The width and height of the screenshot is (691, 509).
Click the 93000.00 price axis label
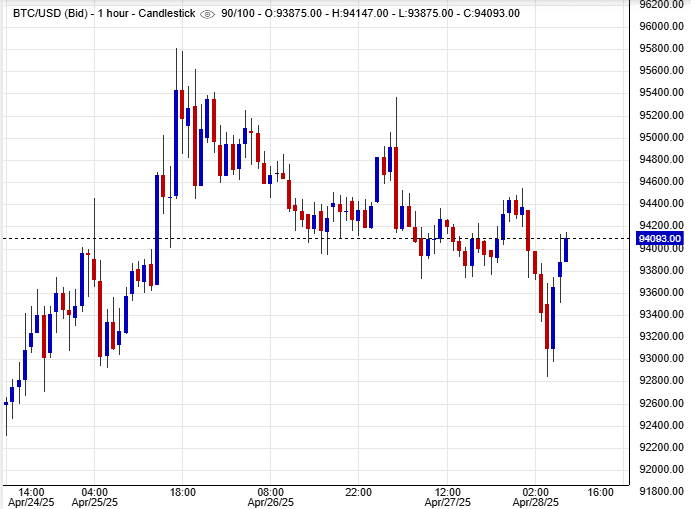[660, 359]
